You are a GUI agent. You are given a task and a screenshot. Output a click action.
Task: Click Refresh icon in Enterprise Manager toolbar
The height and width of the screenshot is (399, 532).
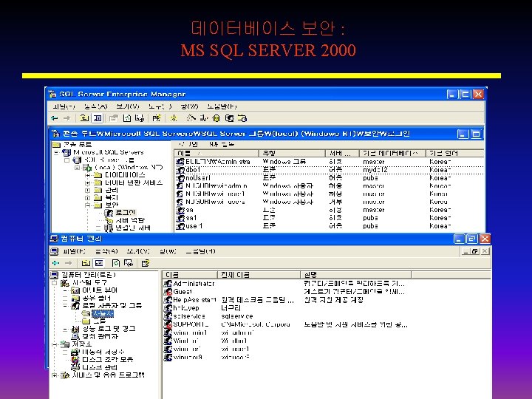(127, 118)
